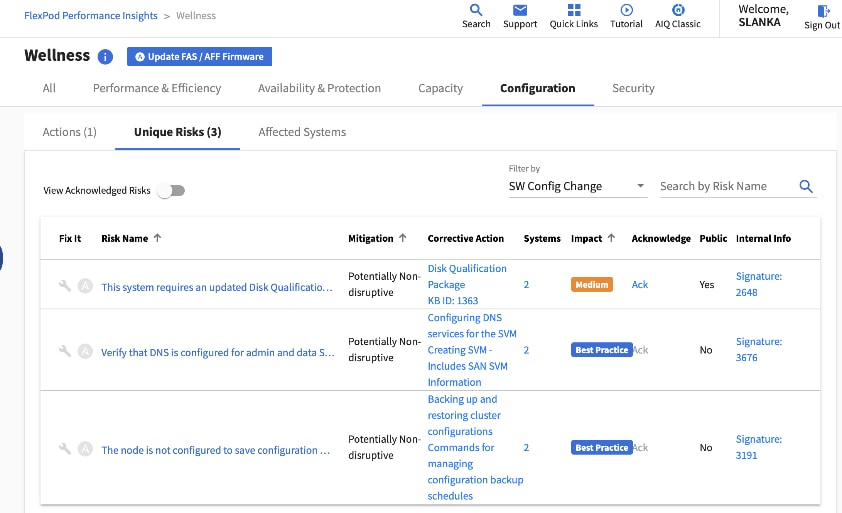Click the Internal Info column header
Screen dimensions: 842x513
763,239
